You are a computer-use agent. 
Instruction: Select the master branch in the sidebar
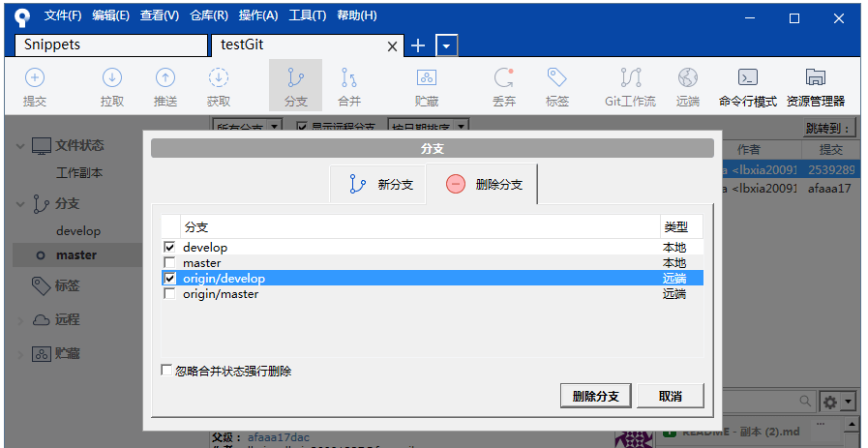pos(76,255)
